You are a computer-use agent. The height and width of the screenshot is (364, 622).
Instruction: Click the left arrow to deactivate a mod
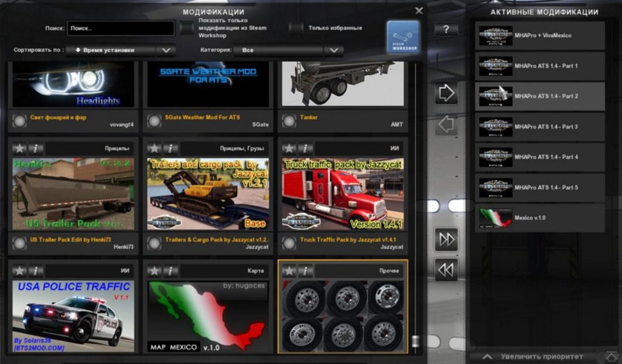[x=445, y=124]
